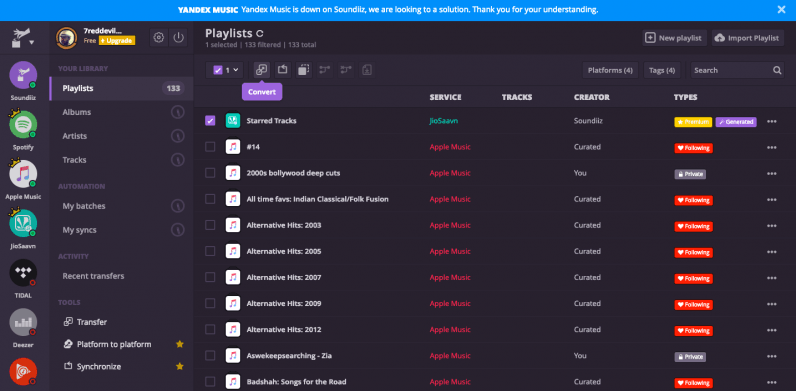The width and height of the screenshot is (796, 391).
Task: Sort by the SERVICE column header
Action: coord(445,97)
